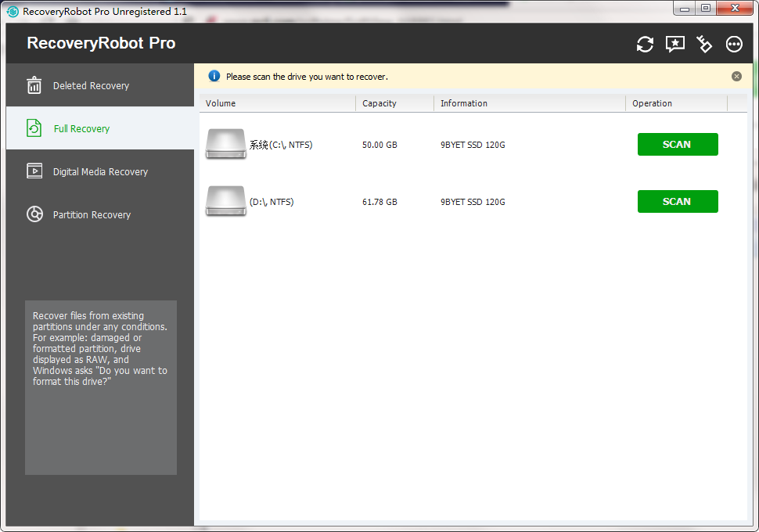Viewport: 759px width, 532px height.
Task: Click the RecoveryRobot Pro header logo text
Action: pos(101,43)
